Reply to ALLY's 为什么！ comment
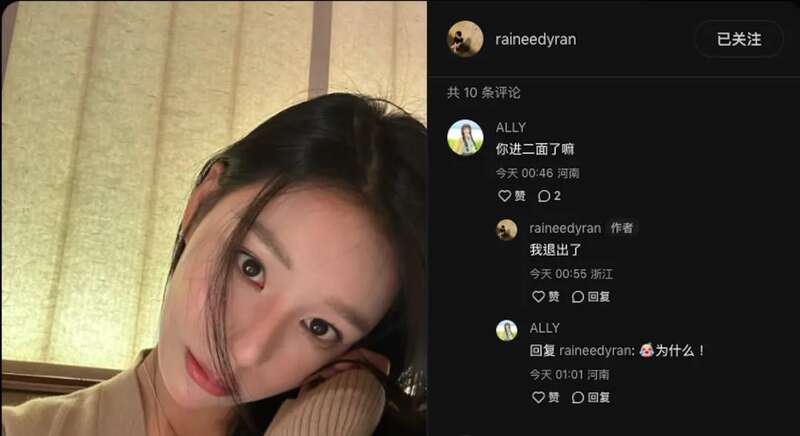Image resolution: width=800 pixels, height=436 pixels. 590,397
